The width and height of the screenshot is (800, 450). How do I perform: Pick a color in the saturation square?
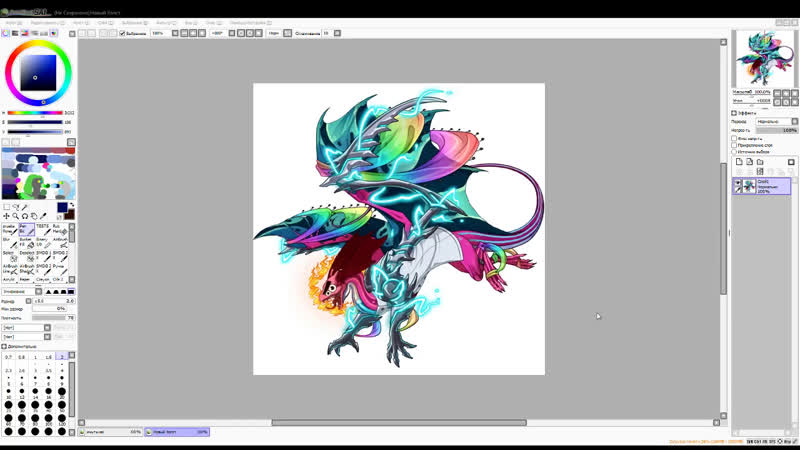(x=38, y=73)
